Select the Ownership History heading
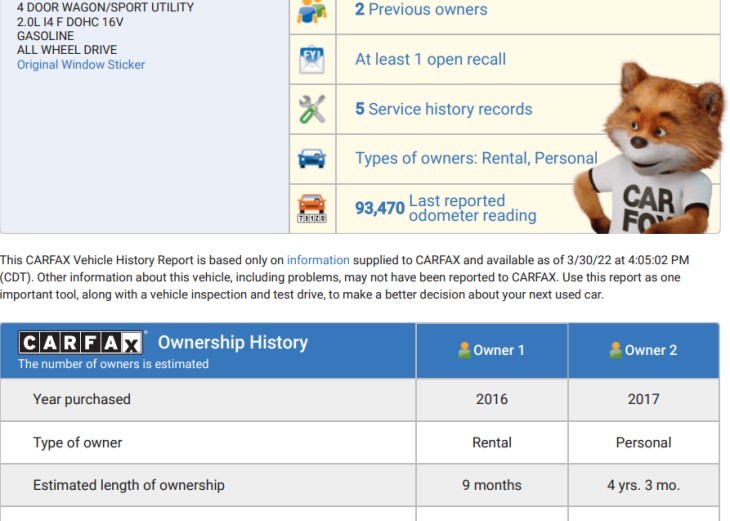 (x=233, y=342)
